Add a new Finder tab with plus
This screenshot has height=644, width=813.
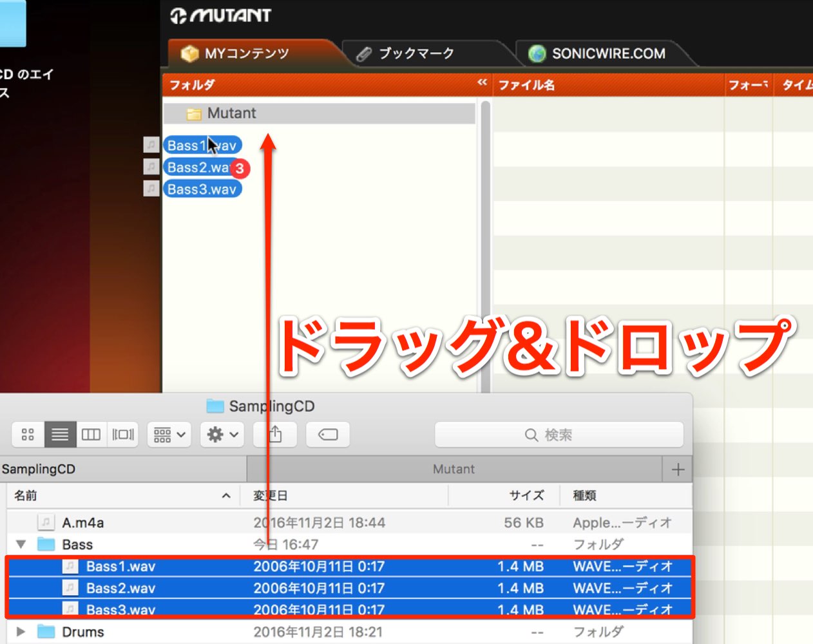(678, 469)
